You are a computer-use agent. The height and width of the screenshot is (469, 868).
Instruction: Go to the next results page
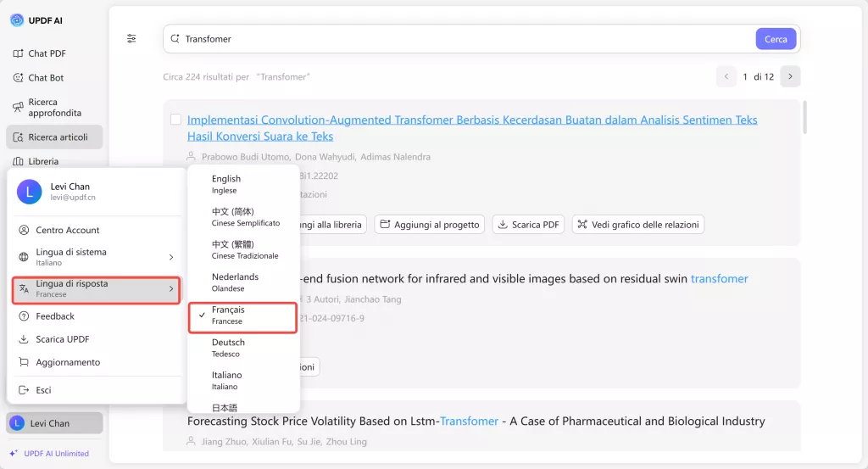coord(790,76)
